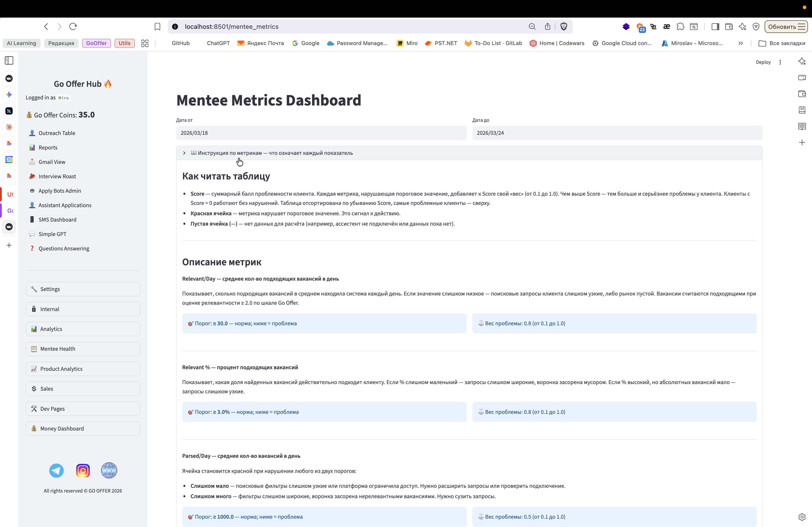
Task: Expand the Product Analytics section
Action: [83, 369]
